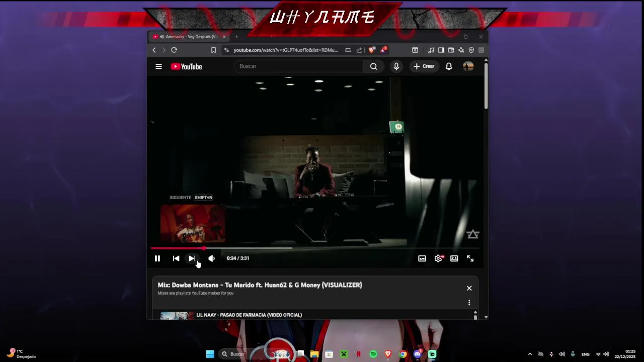
Task: Open the account avatar menu
Action: [x=468, y=66]
